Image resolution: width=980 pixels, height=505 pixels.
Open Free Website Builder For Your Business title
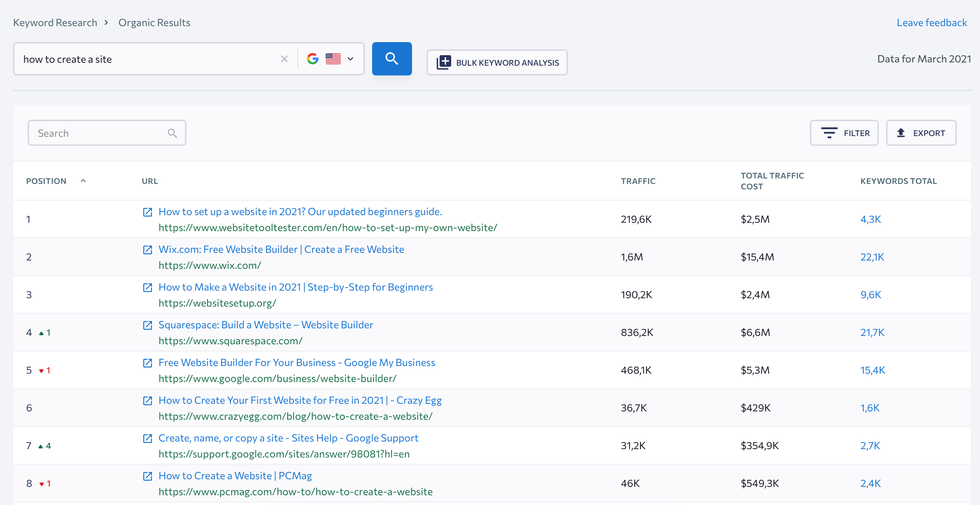(x=297, y=362)
